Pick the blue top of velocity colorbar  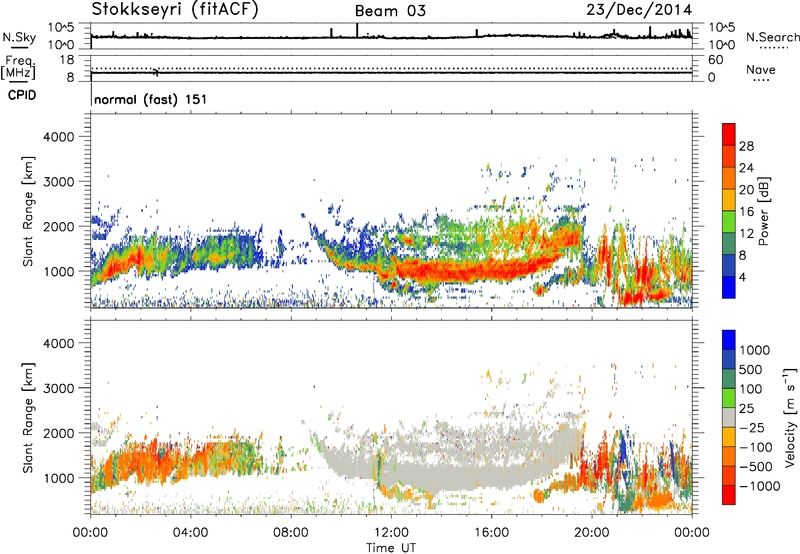click(729, 340)
